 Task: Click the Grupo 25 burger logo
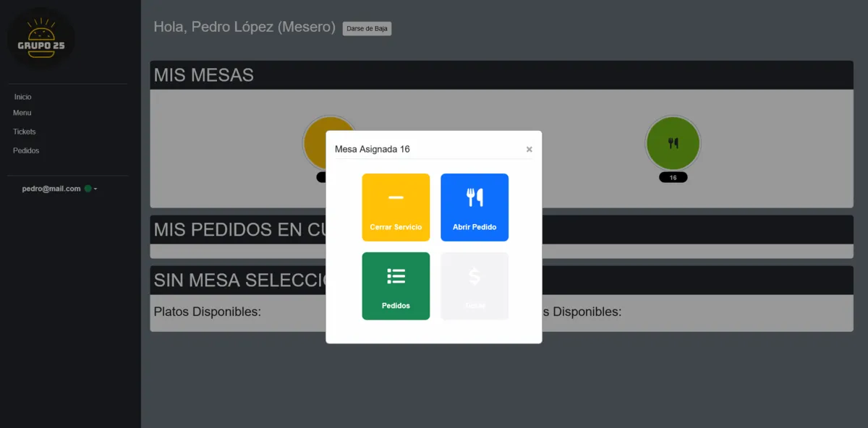41,39
